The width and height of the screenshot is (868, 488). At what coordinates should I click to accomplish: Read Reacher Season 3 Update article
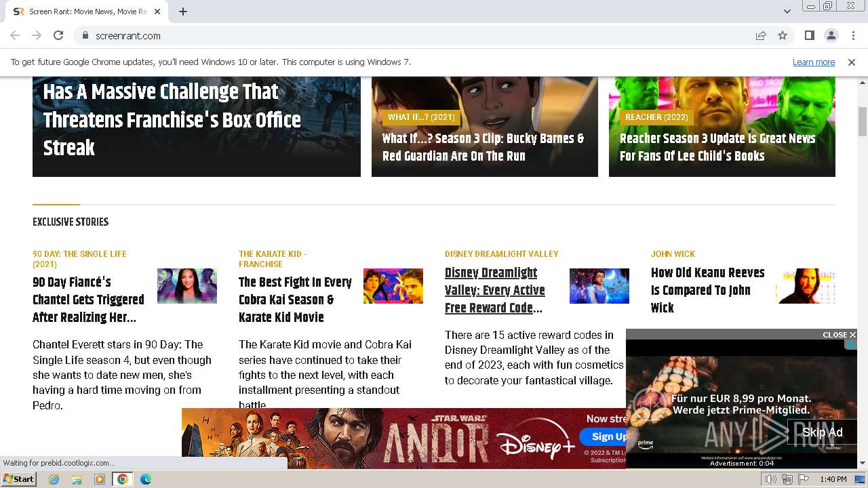tap(717, 147)
